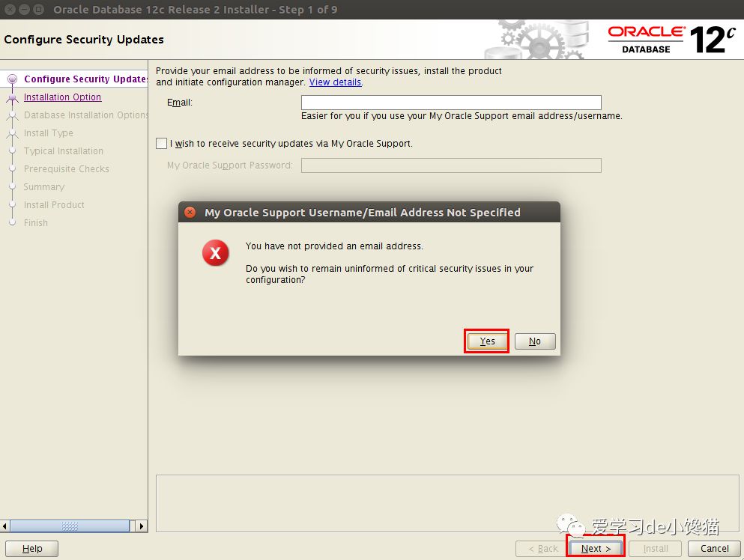The image size is (744, 560).
Task: Click the red error X icon
Action: coord(216,252)
